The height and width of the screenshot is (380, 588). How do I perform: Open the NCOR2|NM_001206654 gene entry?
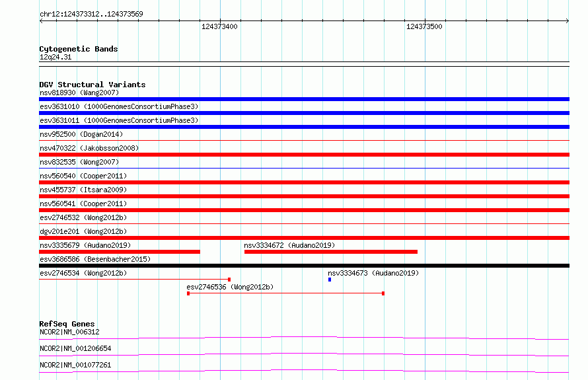75,348
